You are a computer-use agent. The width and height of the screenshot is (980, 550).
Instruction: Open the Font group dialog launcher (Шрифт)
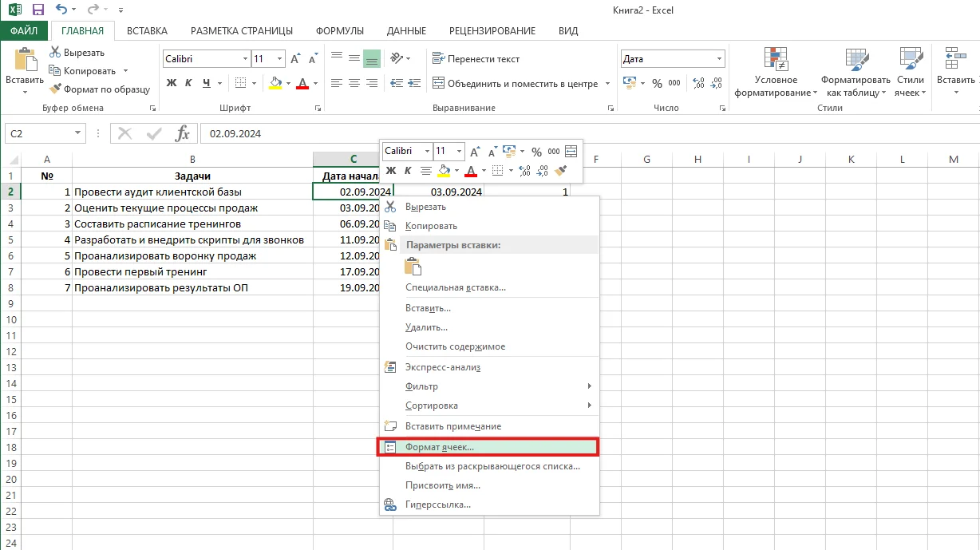[x=316, y=108]
